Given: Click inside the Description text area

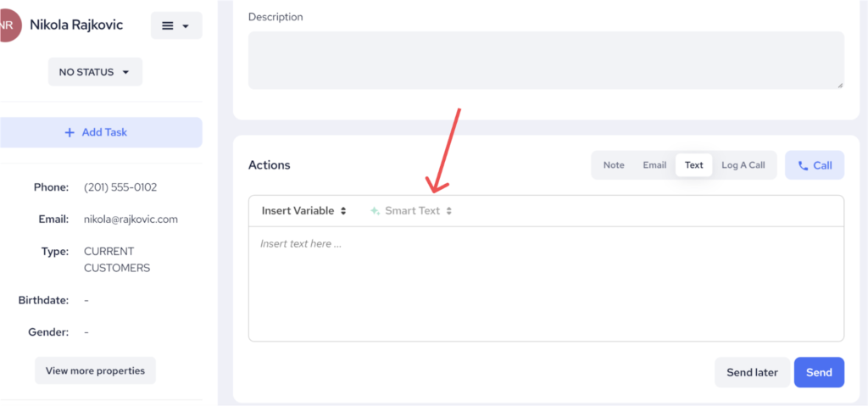Looking at the screenshot, I should [x=545, y=60].
